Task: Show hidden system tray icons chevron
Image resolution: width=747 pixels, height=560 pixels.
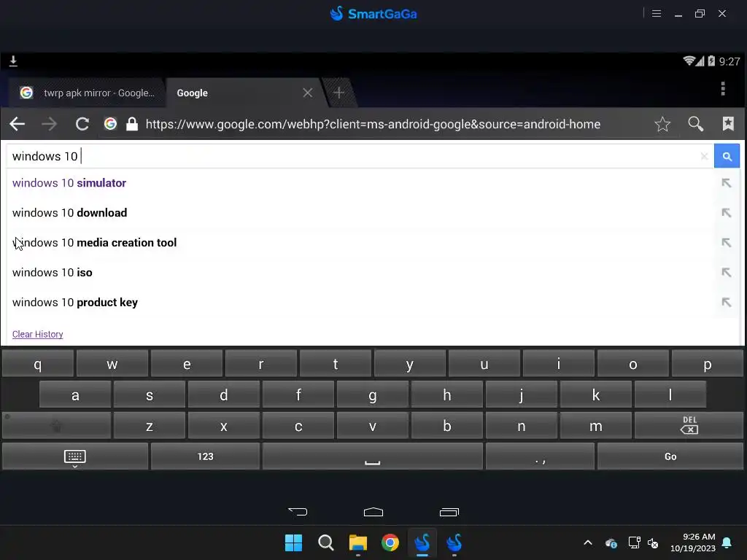Action: pyautogui.click(x=588, y=542)
